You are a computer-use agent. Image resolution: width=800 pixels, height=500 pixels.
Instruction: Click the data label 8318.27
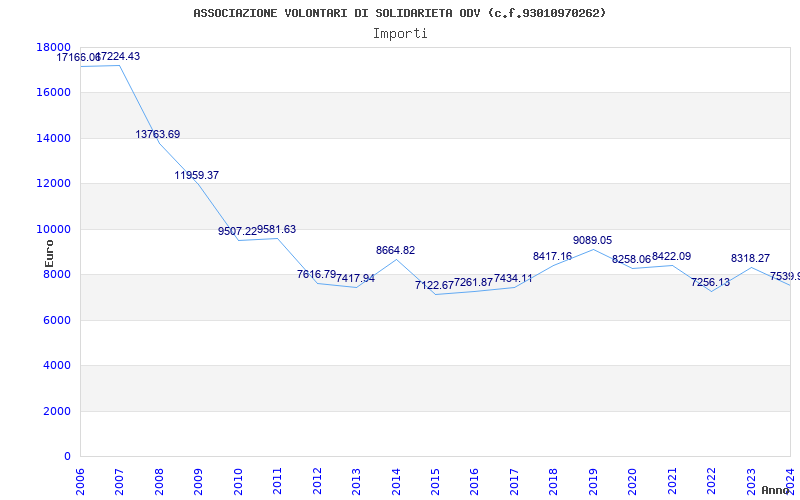pyautogui.click(x=750, y=258)
